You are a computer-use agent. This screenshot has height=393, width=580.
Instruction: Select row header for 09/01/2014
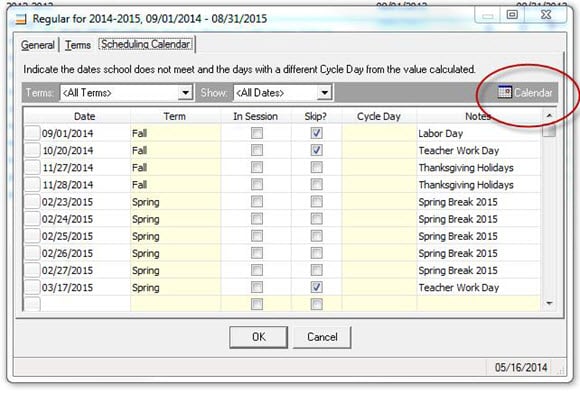pos(32,133)
